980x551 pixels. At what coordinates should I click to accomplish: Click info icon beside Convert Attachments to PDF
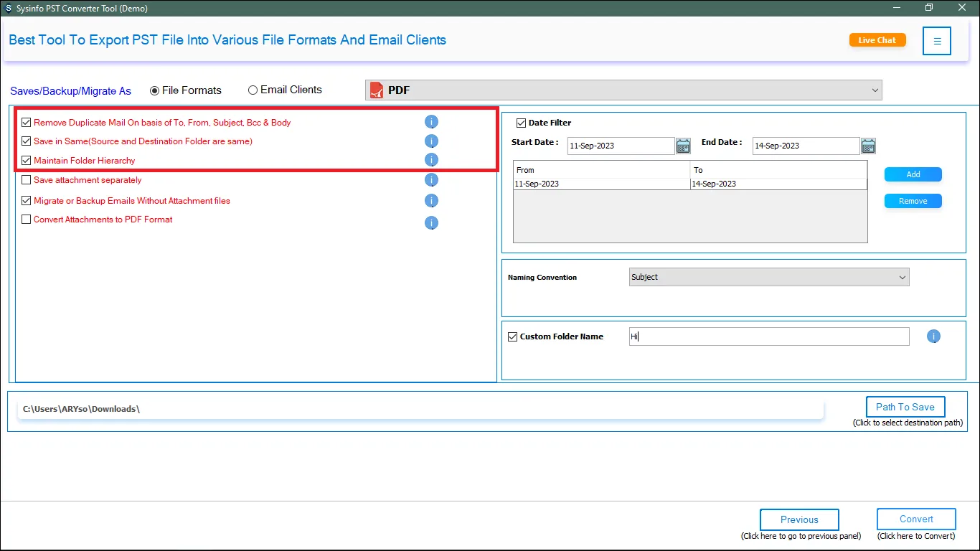point(431,222)
